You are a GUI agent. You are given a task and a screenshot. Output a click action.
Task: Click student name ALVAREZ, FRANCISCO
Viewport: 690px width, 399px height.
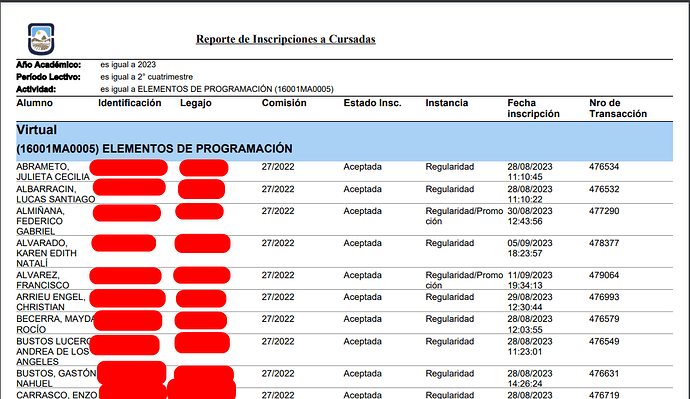point(43,280)
